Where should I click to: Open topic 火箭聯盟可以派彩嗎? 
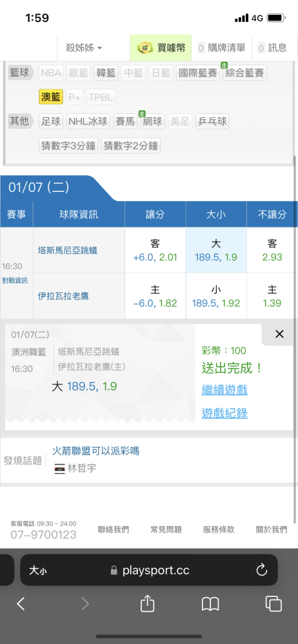[x=95, y=451]
